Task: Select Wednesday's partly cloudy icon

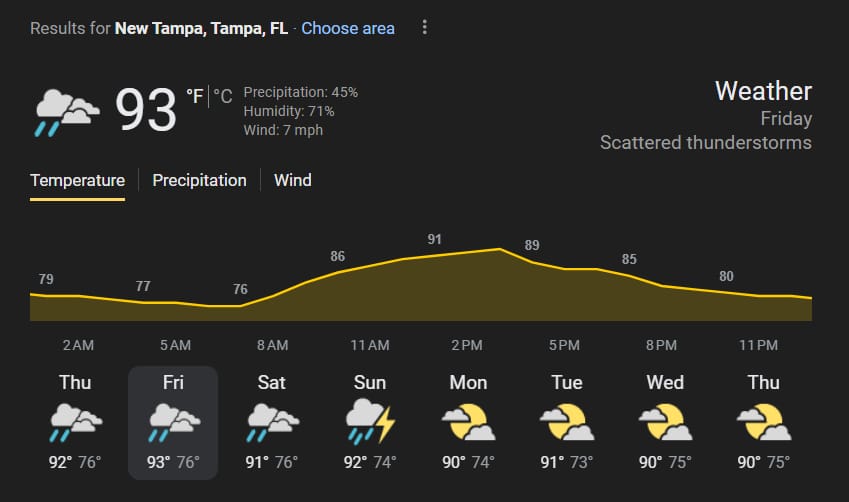Action: tap(665, 421)
